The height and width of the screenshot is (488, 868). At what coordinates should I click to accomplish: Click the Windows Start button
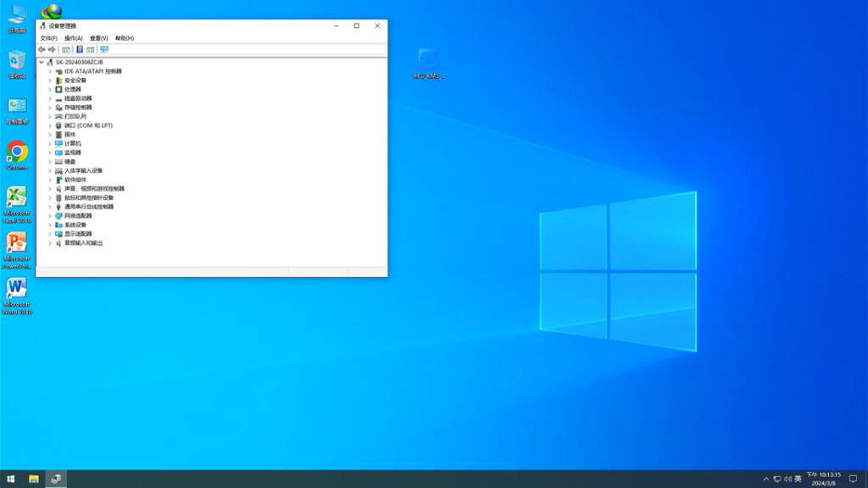point(11,479)
